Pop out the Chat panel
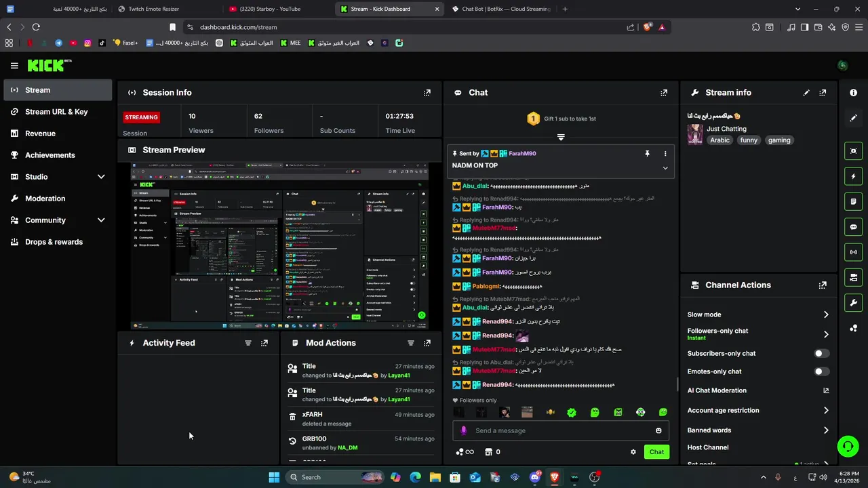868x488 pixels. coord(664,93)
